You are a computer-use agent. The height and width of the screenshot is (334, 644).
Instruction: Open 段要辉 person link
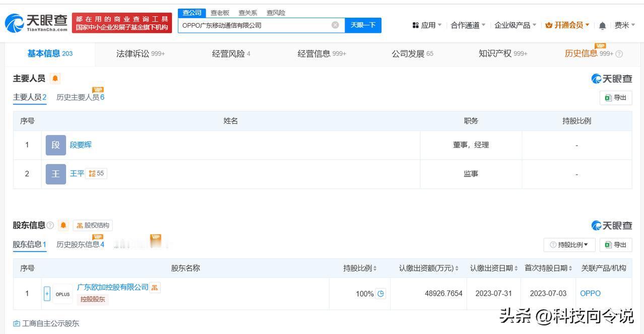tap(81, 145)
